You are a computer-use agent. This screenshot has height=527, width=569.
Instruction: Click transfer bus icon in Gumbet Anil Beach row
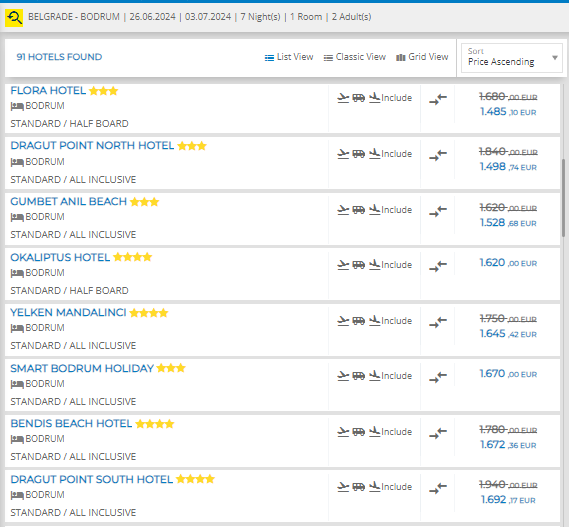pos(359,210)
